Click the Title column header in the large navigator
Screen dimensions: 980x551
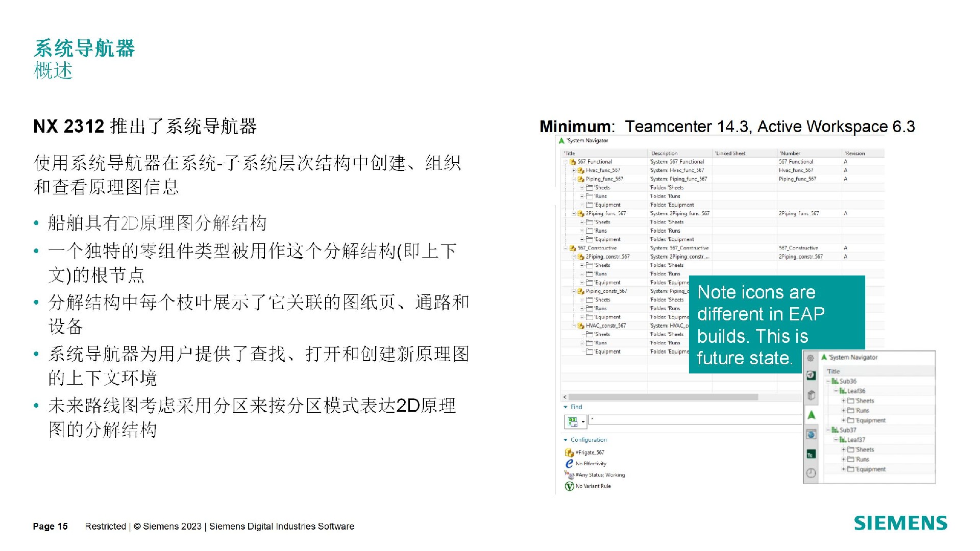(x=604, y=154)
